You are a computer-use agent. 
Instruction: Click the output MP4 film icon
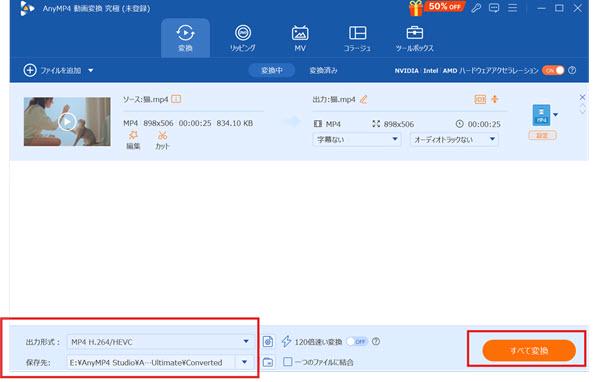tap(317, 124)
